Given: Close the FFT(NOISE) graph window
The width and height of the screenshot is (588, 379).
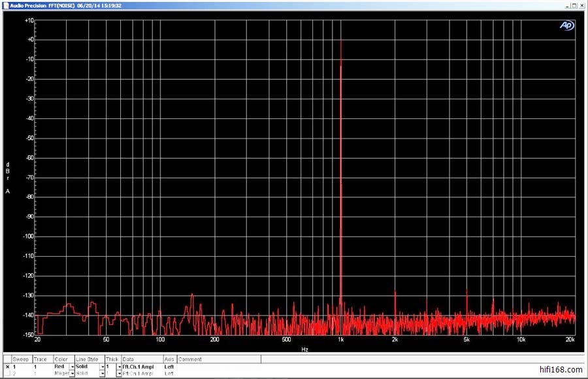Looking at the screenshot, I should point(583,4).
